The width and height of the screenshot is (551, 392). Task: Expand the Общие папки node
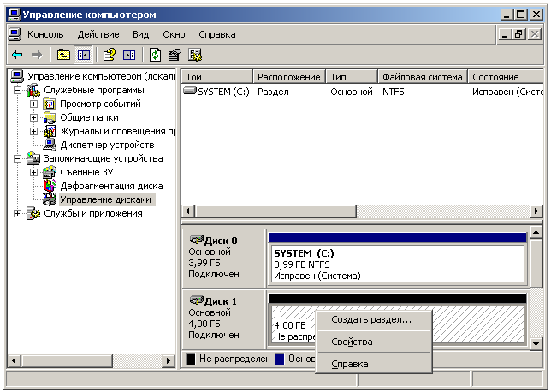(33, 117)
